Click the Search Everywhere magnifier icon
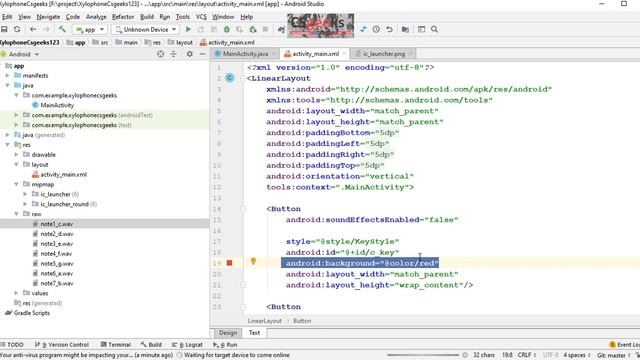The height and width of the screenshot is (360, 640). pos(435,29)
